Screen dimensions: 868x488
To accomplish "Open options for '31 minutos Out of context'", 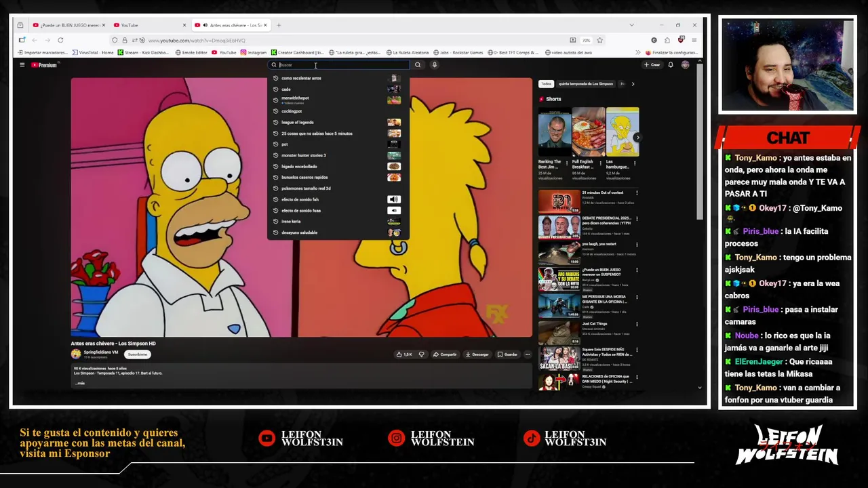I will (x=637, y=193).
